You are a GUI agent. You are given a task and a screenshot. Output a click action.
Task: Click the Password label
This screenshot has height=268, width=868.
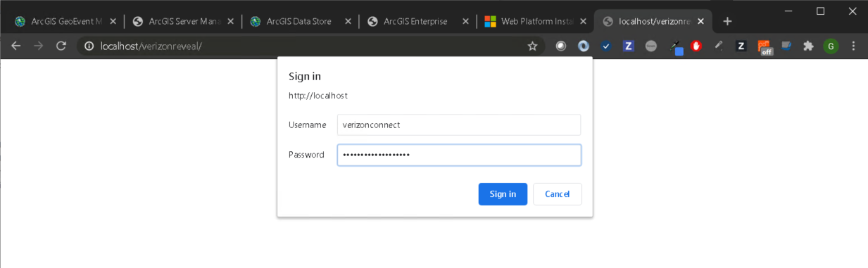pos(306,155)
